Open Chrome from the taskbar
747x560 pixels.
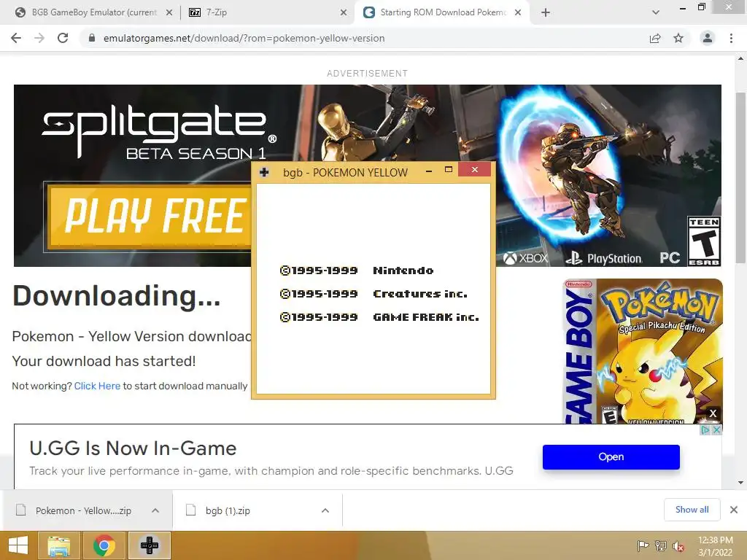[104, 545]
